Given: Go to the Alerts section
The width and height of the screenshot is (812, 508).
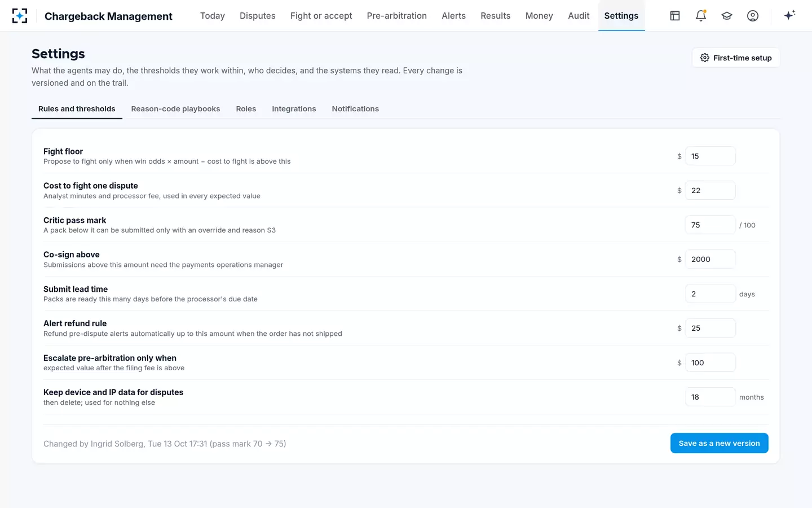Looking at the screenshot, I should tap(453, 16).
